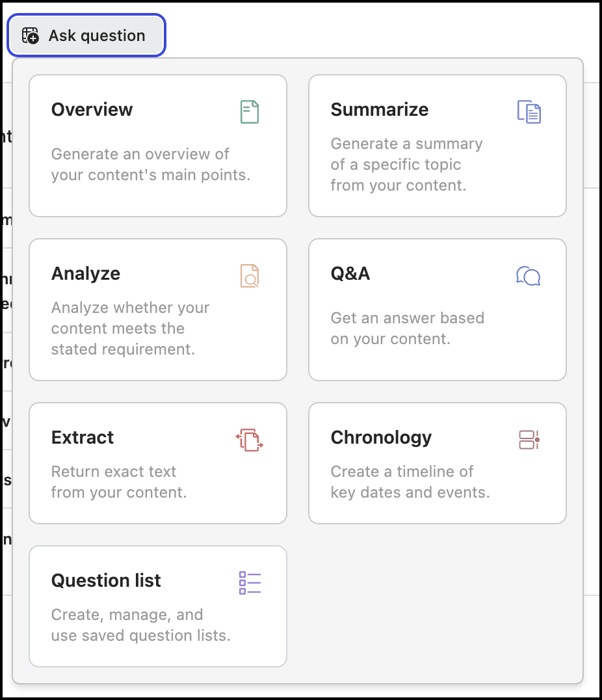Click the purple Question list icon
Screen dimensions: 602x700
click(250, 583)
